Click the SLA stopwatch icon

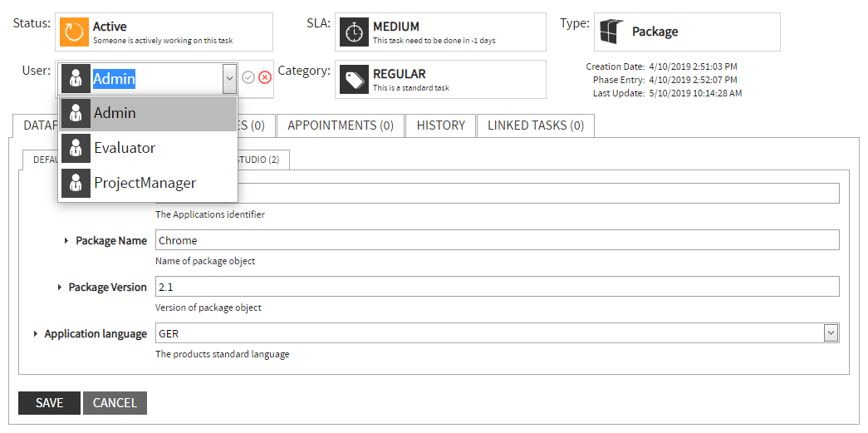[x=355, y=32]
